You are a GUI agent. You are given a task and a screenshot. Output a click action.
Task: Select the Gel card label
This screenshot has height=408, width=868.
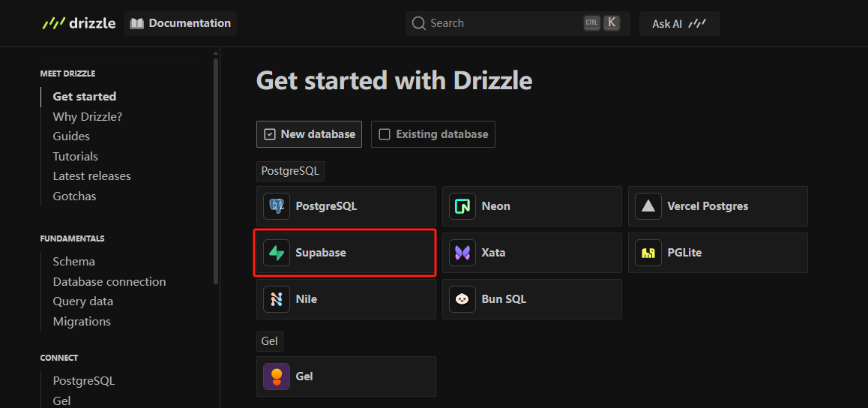(304, 376)
